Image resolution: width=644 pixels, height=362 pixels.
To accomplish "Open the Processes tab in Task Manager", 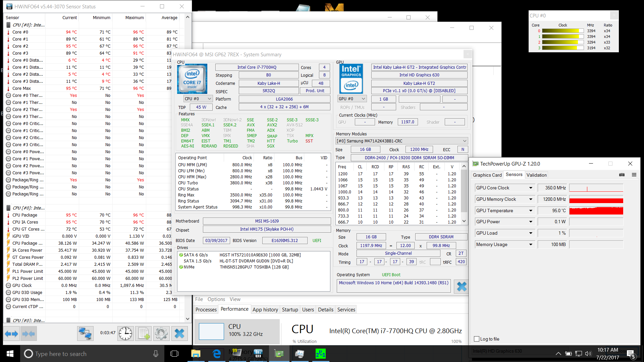I will point(206,309).
